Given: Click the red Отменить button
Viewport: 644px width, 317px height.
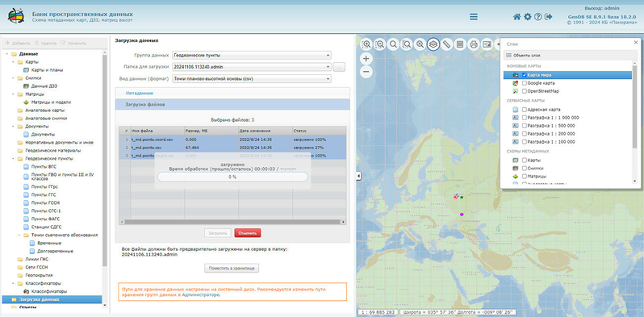Looking at the screenshot, I should (248, 233).
